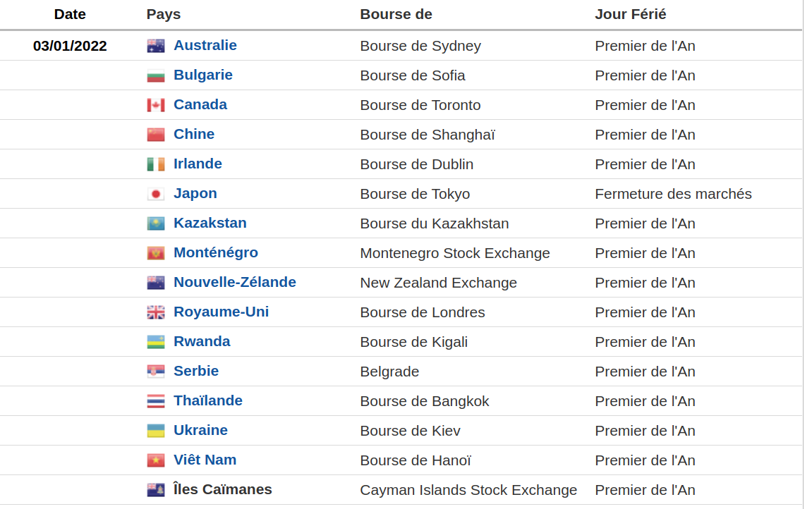Click the Australia flag icon
Screen dimensions: 812x509
(x=156, y=46)
